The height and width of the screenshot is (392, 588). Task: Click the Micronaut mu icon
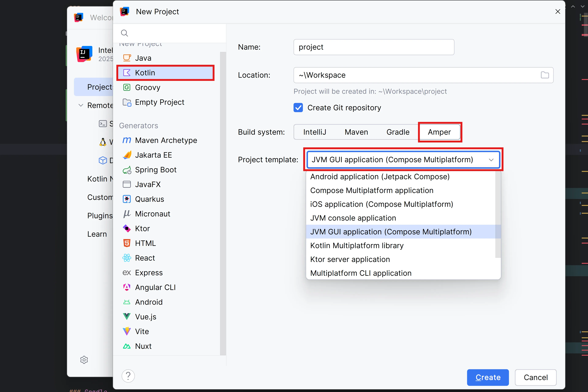[x=127, y=214]
